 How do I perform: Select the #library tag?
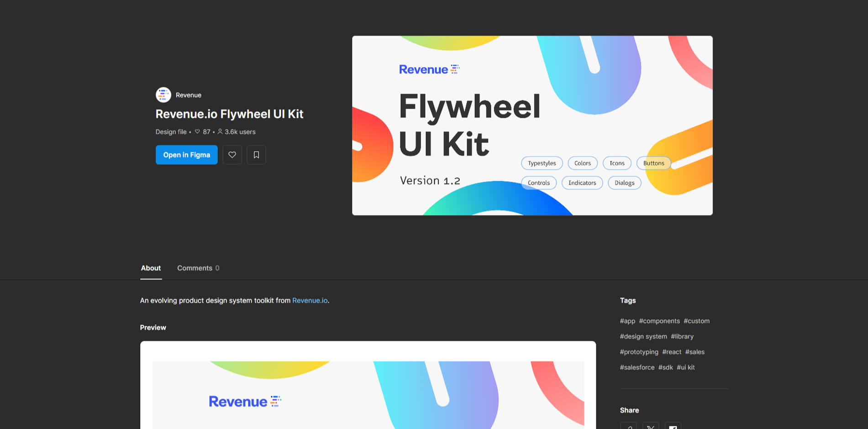(682, 336)
